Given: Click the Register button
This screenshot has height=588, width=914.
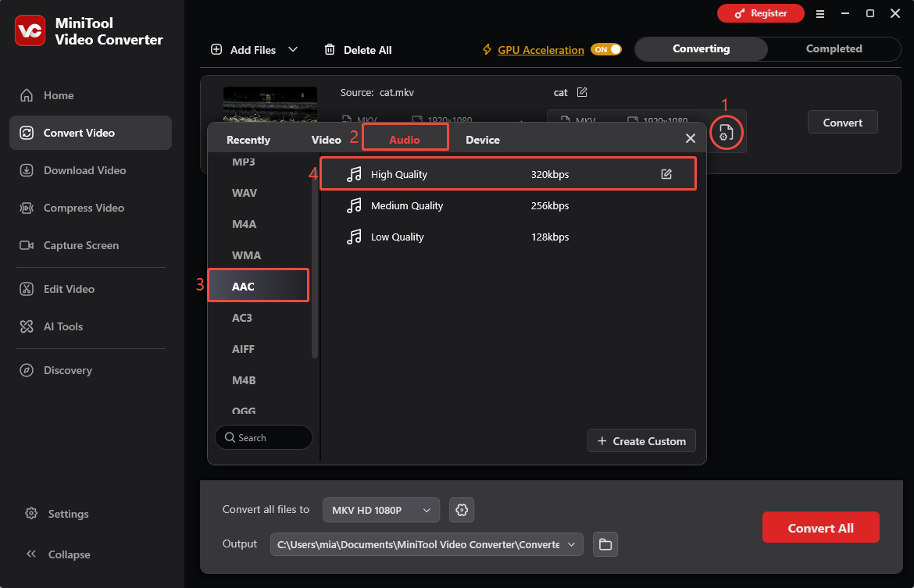Looking at the screenshot, I should (760, 13).
